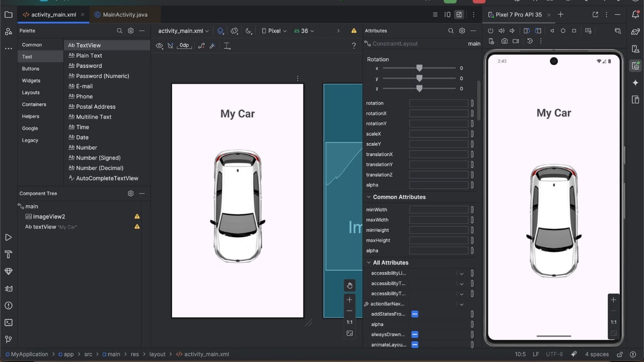
Task: Toggle night mode in the design toolbar
Action: tap(249, 31)
